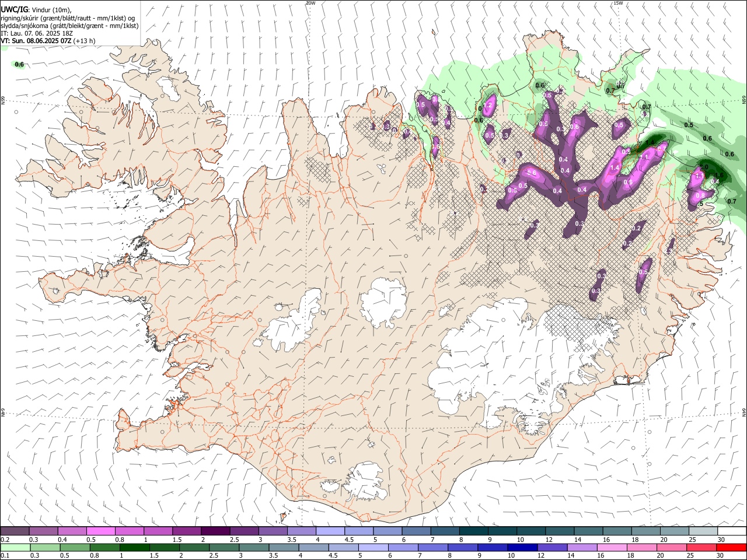Click the bottom legend swatch labeled 12

tap(551, 548)
